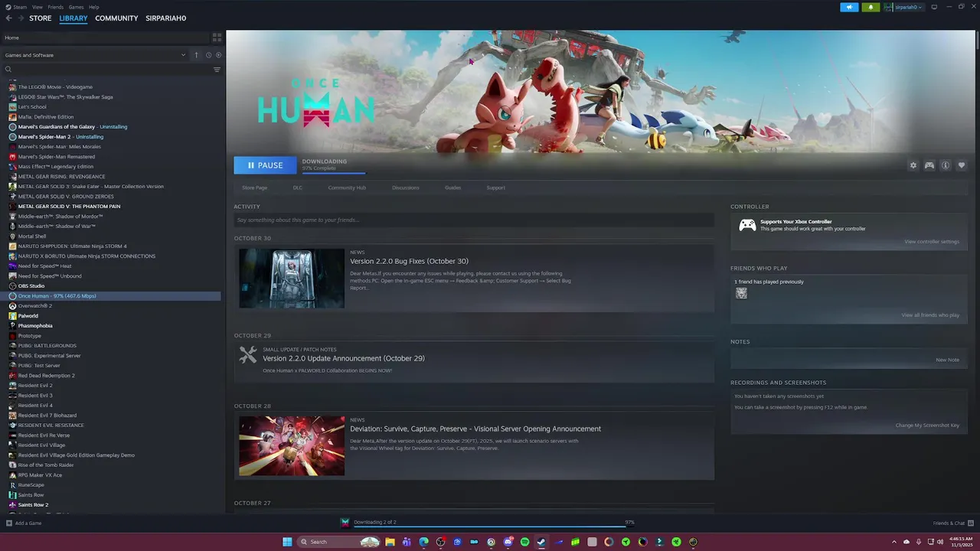Open the Friends menu
Viewport: 980px width, 551px height.
[x=56, y=7]
